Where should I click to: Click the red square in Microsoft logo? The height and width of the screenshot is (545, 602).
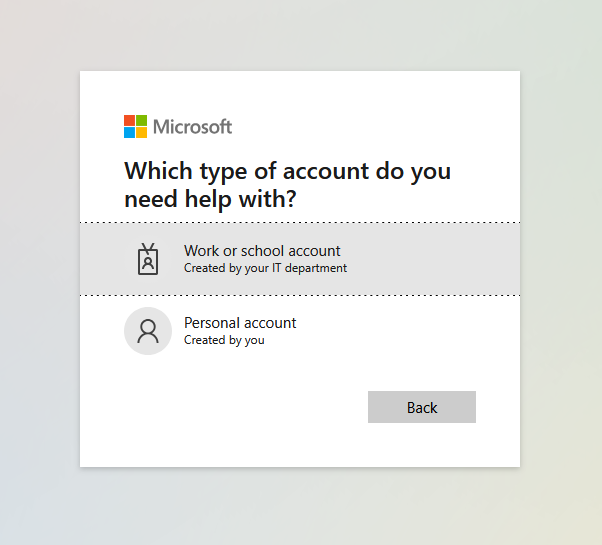(129, 121)
